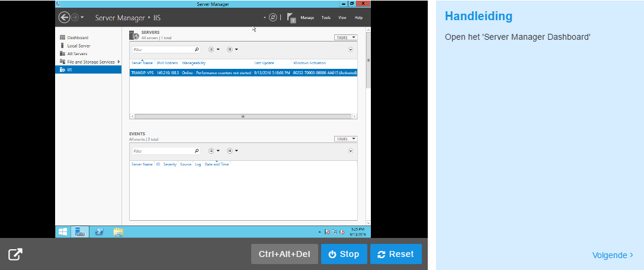Viewport: 644px width, 270px height.
Task: Sort Events by ID column header
Action: pos(158,164)
